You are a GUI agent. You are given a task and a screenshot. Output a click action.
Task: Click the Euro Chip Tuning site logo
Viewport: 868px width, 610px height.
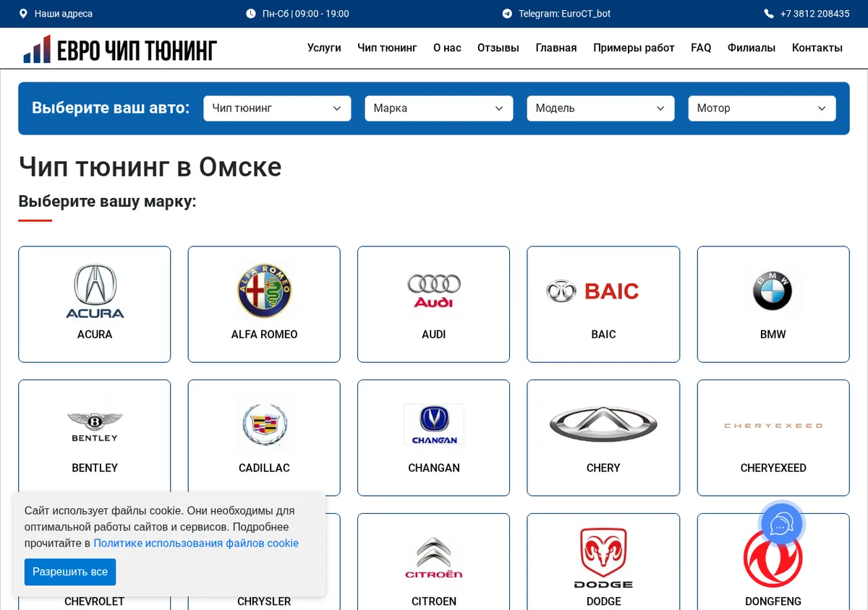coord(120,48)
